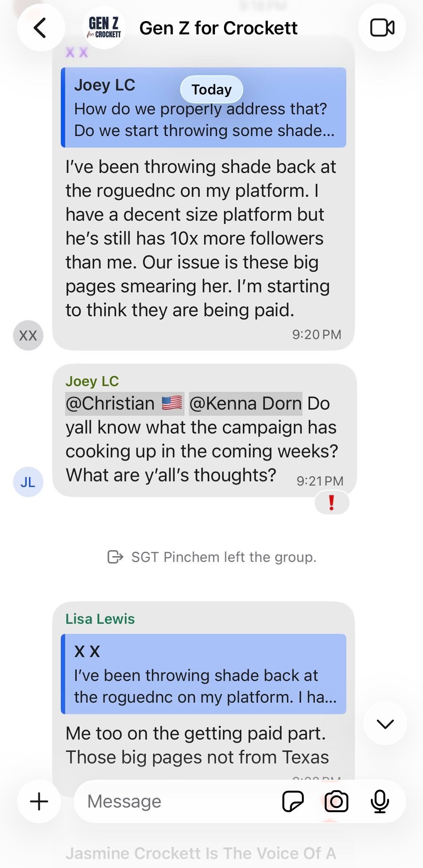Open the quoted X X reply
This screenshot has width=423, height=868.
coord(203,674)
